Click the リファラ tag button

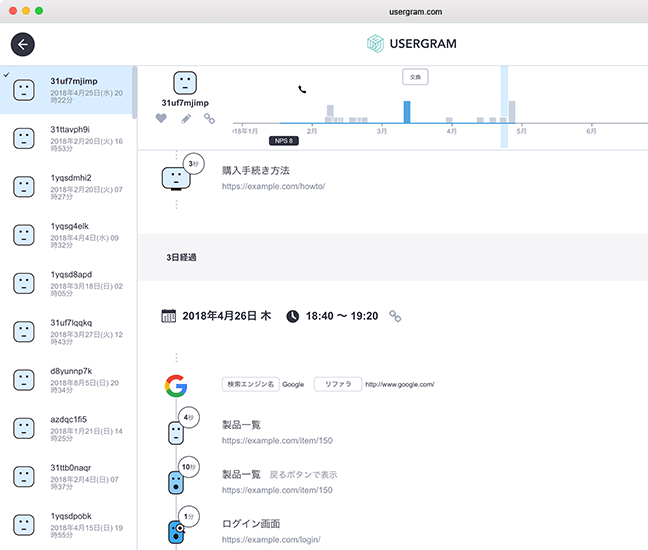(x=337, y=384)
